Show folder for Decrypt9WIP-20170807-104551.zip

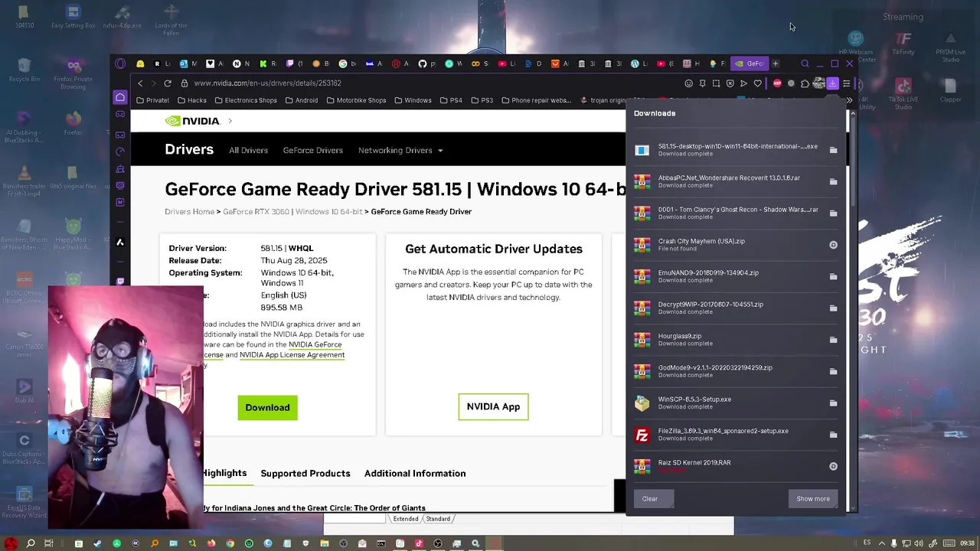[x=833, y=308]
